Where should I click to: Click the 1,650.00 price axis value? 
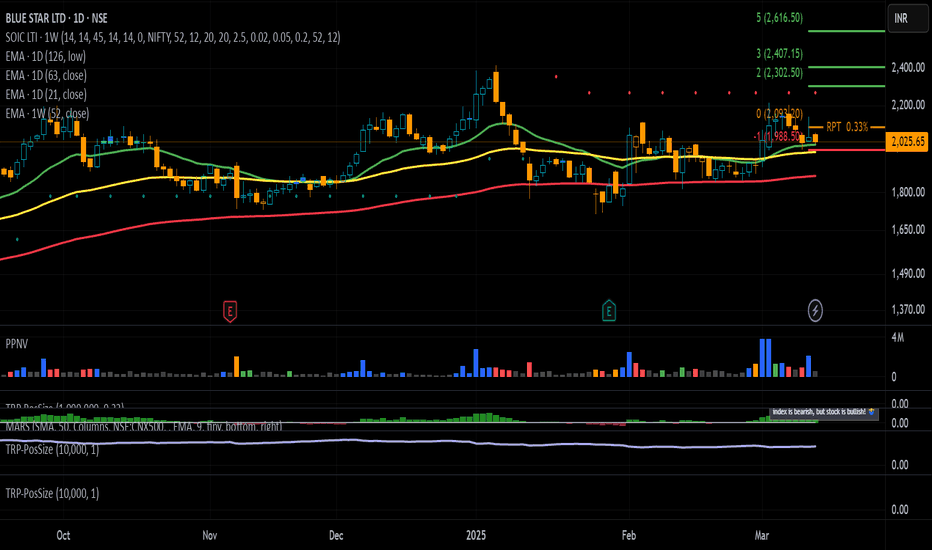908,230
